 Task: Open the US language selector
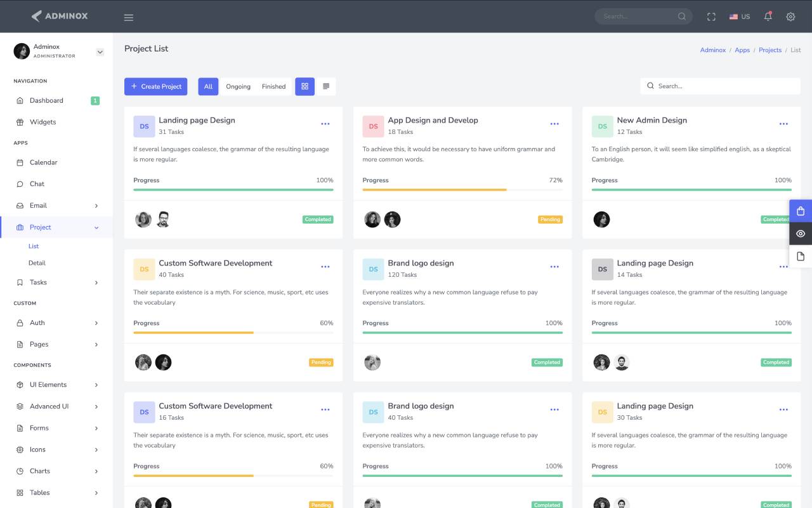pyautogui.click(x=740, y=17)
